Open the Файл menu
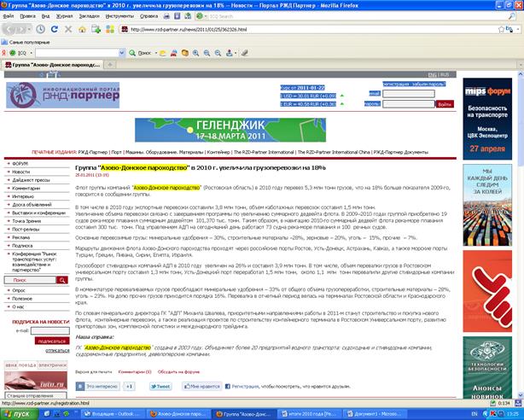The width and height of the screenshot is (524, 420). (9, 16)
